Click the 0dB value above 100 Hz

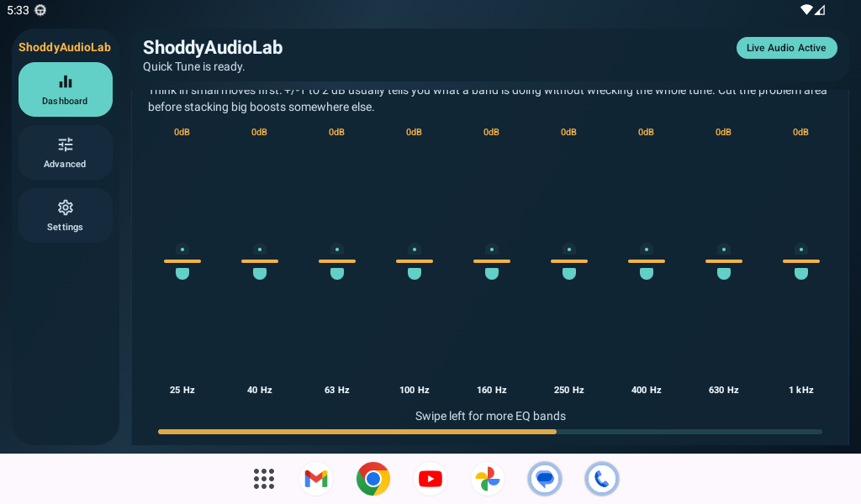[x=415, y=132]
